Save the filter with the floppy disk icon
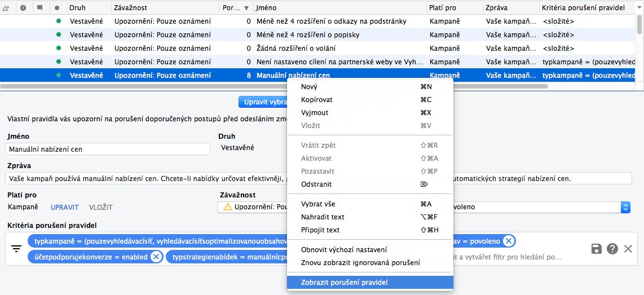This screenshot has width=644, height=295. tap(597, 249)
